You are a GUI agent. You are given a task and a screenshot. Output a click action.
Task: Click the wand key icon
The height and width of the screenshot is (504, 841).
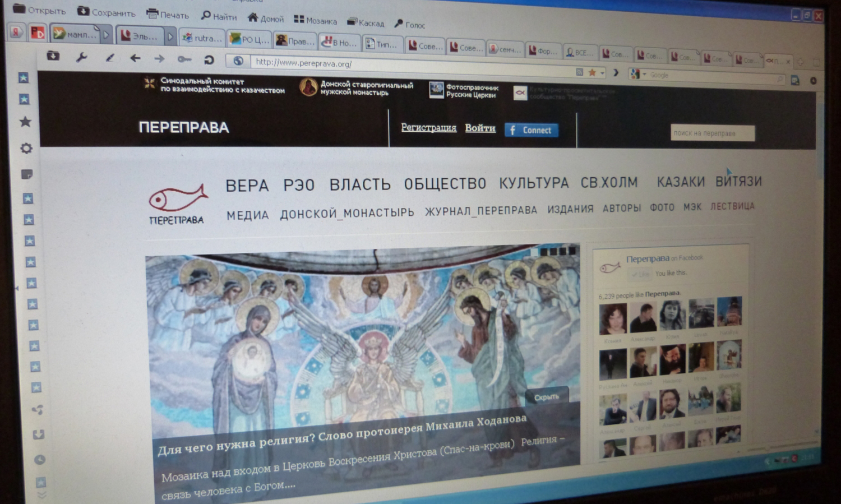pyautogui.click(x=184, y=59)
